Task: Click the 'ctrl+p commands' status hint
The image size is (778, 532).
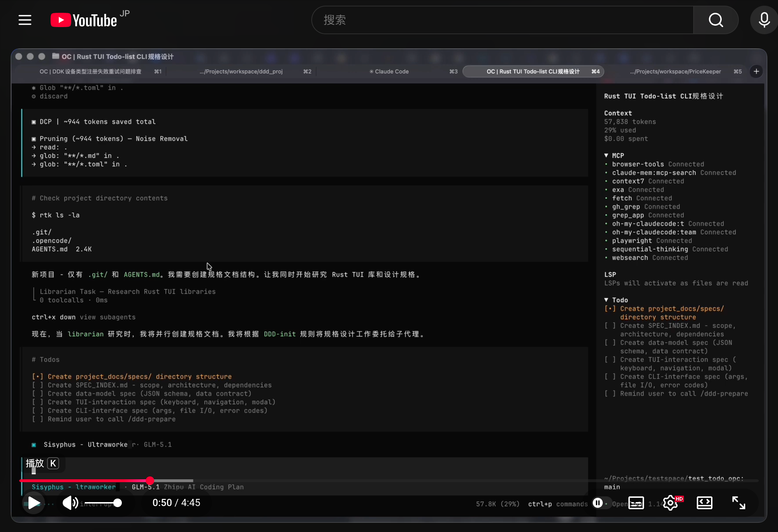Action: click(558, 504)
